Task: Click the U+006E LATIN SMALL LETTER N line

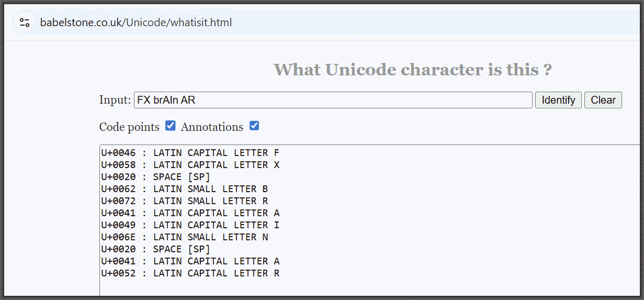Action: click(x=184, y=237)
